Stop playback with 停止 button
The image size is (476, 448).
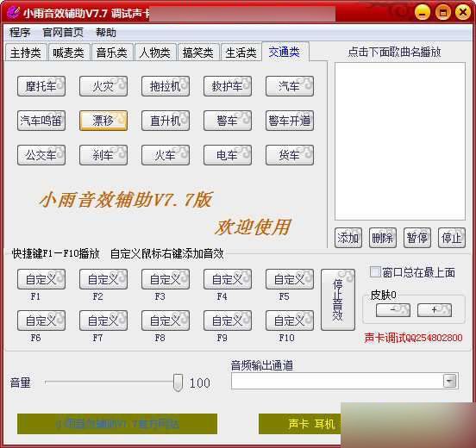tap(452, 238)
